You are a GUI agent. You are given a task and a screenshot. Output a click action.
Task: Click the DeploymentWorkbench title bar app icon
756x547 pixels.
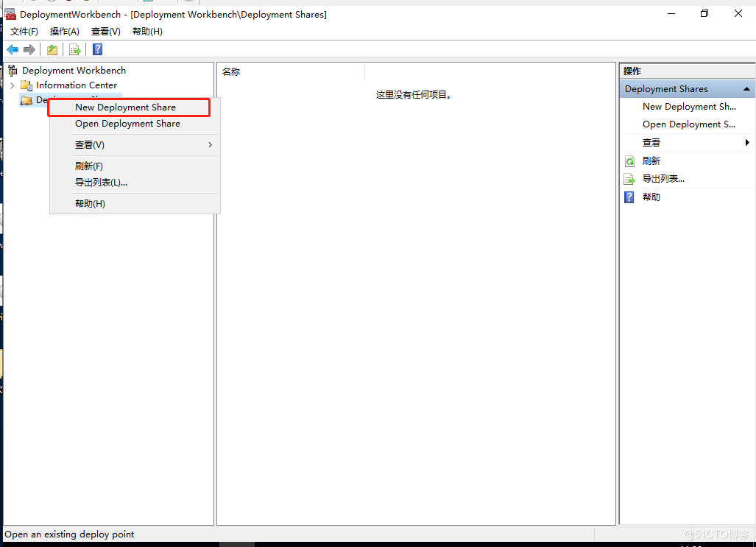click(10, 14)
